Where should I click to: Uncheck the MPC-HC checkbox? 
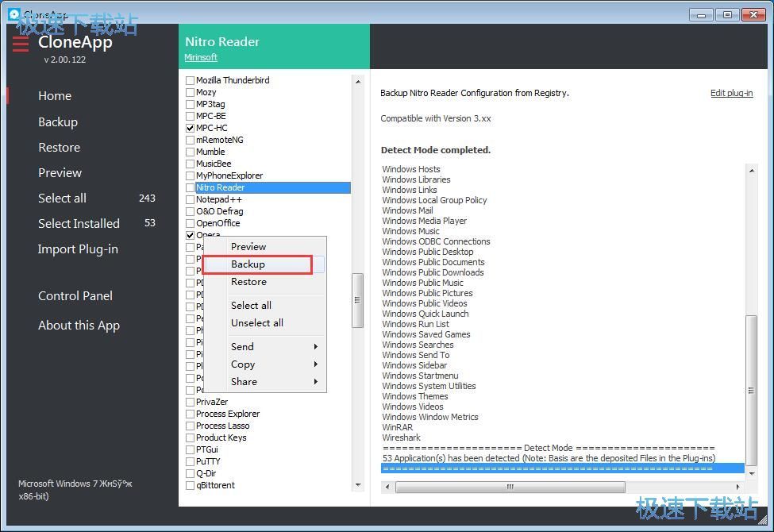click(190, 128)
